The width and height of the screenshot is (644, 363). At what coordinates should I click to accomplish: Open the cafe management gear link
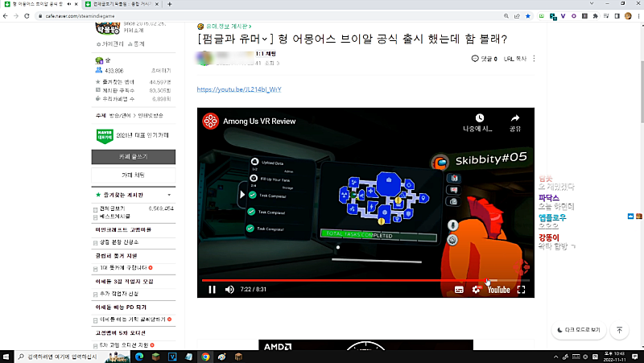click(x=110, y=44)
